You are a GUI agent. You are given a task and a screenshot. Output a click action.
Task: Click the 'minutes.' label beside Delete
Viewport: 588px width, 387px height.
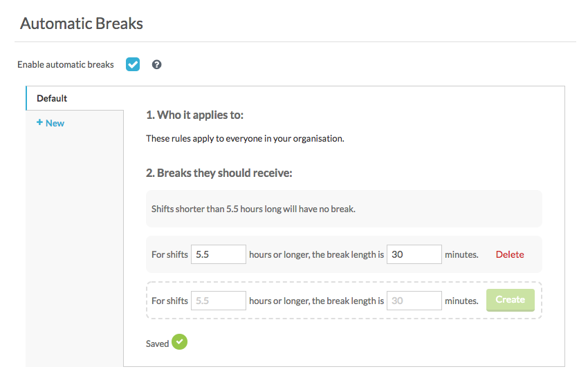click(461, 254)
